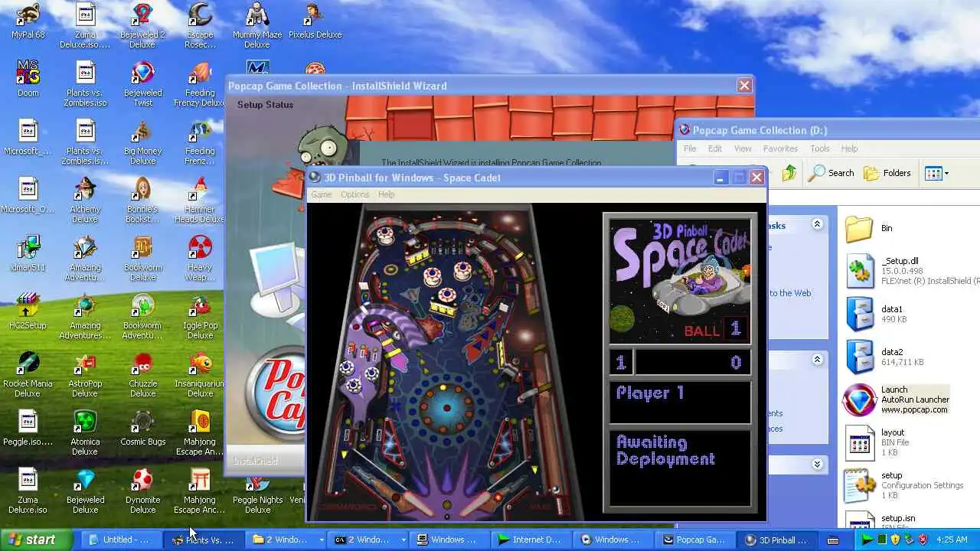This screenshot has height=551, width=980.
Task: Open the Help menu in 3D Pinball
Action: coord(386,194)
